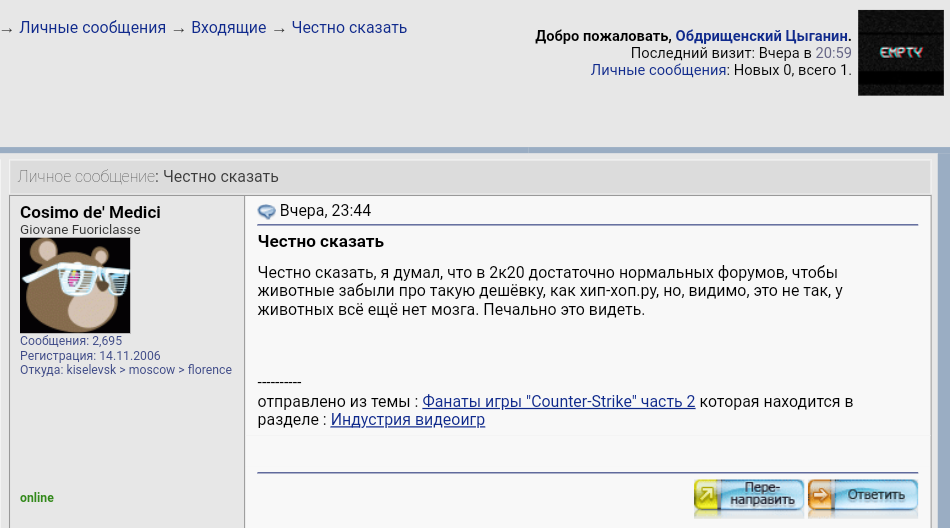Click the Сообщения: 2,695 post count
The height and width of the screenshot is (528, 950).
[x=71, y=341]
